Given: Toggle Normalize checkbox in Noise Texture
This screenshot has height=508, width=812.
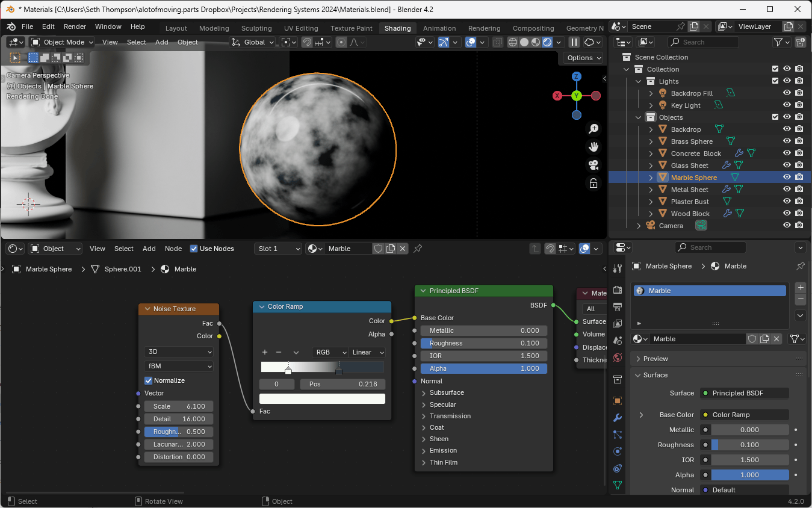Looking at the screenshot, I should [148, 380].
